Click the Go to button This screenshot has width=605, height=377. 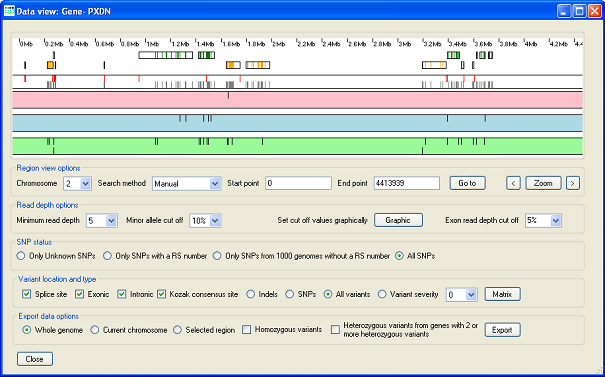coord(467,183)
